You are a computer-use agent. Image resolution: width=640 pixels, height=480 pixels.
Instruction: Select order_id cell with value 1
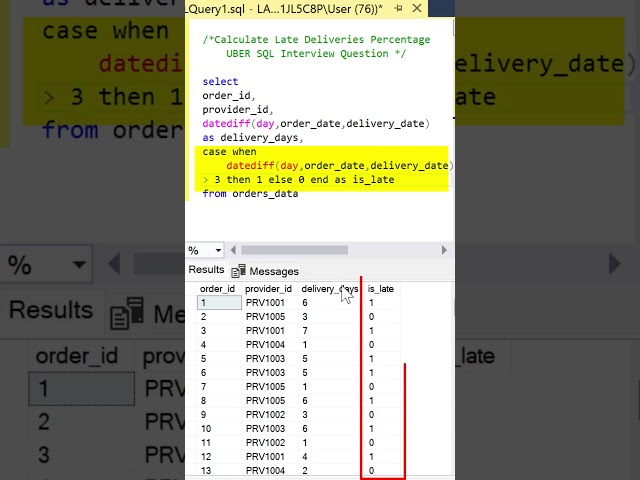(x=219, y=303)
